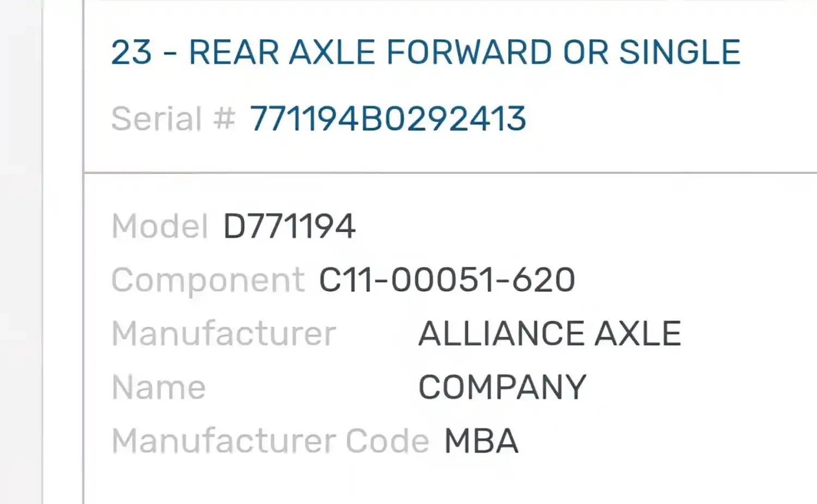This screenshot has height=504, width=817.
Task: Click the 'Manufacturer Code' label
Action: [x=270, y=440]
